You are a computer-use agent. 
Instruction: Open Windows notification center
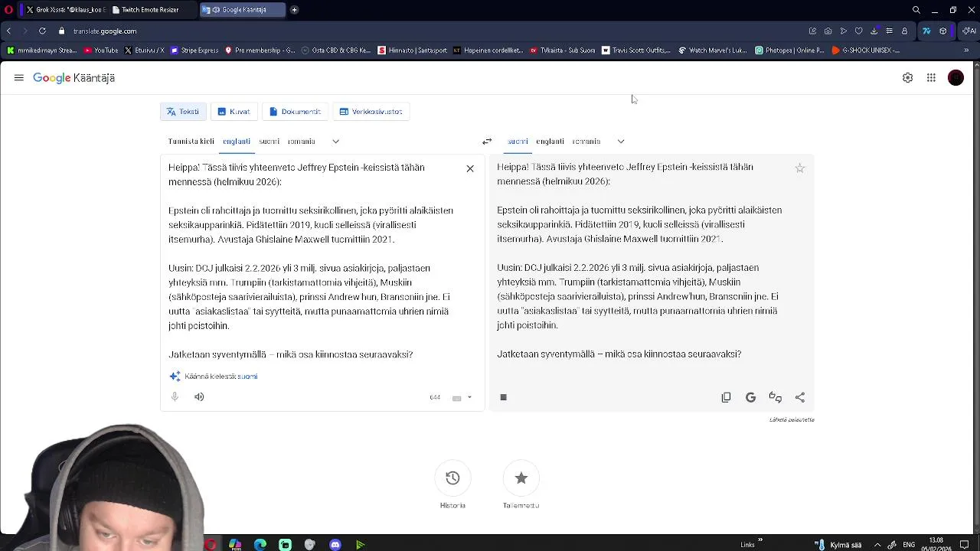pos(964,545)
